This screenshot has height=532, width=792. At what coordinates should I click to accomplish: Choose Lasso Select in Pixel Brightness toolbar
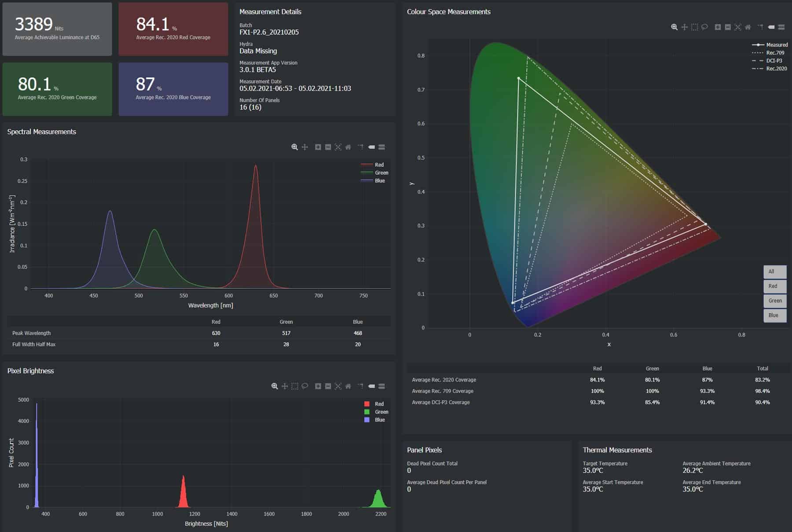pyautogui.click(x=304, y=386)
